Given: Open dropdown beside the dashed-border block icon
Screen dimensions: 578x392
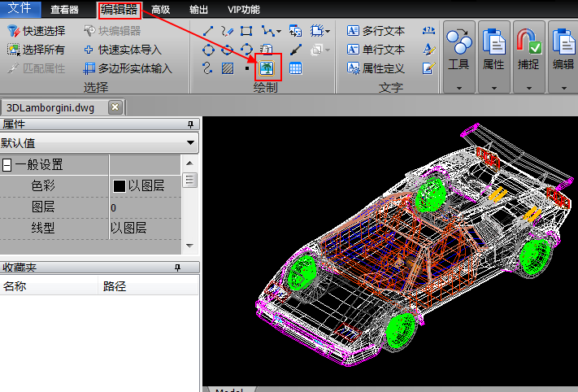Looking at the screenshot, I should 328,32.
